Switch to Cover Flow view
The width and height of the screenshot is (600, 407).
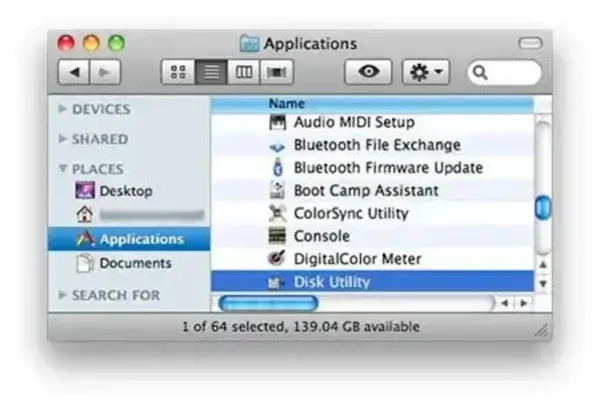277,72
